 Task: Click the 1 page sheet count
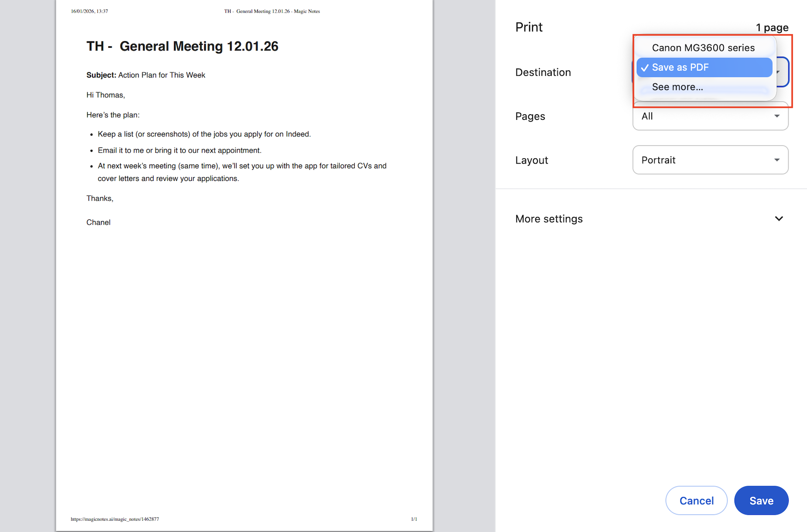pyautogui.click(x=772, y=27)
